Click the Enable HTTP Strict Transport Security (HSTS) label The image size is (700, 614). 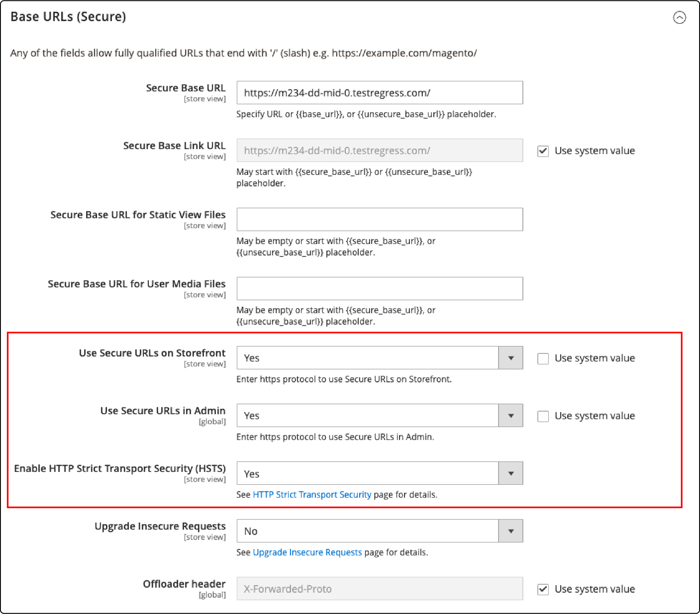(120, 468)
